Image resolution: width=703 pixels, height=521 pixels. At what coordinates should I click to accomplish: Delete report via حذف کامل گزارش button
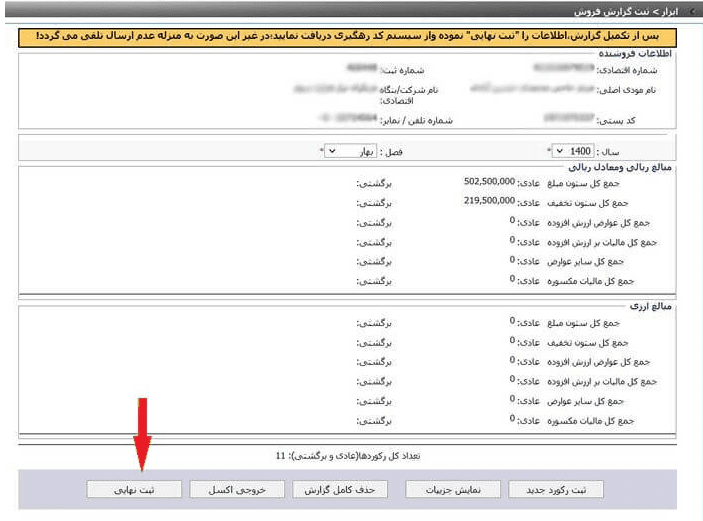340,489
